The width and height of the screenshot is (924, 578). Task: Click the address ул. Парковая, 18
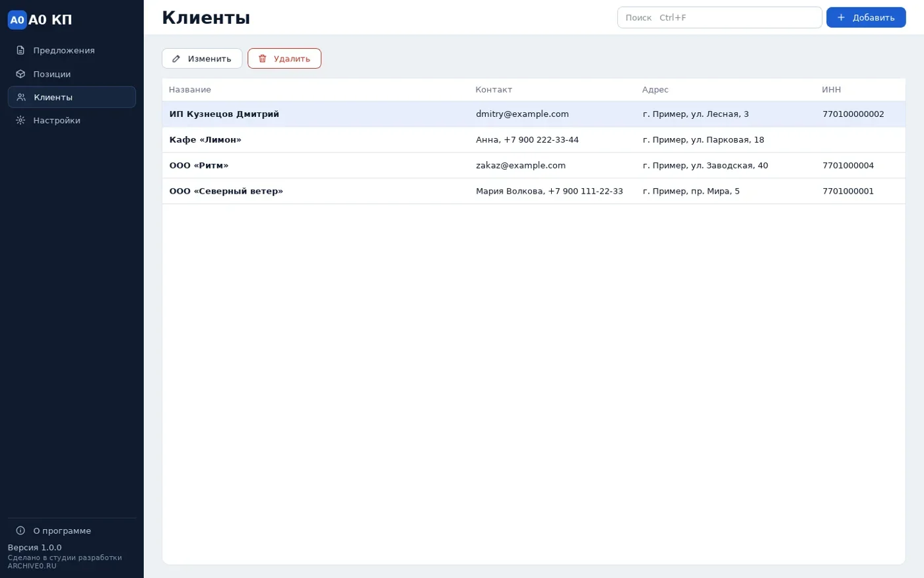tap(704, 140)
